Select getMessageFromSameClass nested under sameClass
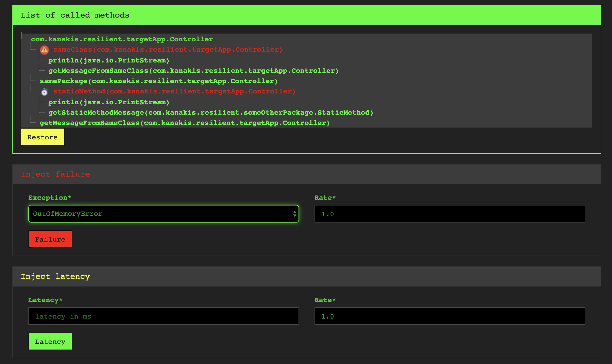This screenshot has width=612, height=364. 193,71
